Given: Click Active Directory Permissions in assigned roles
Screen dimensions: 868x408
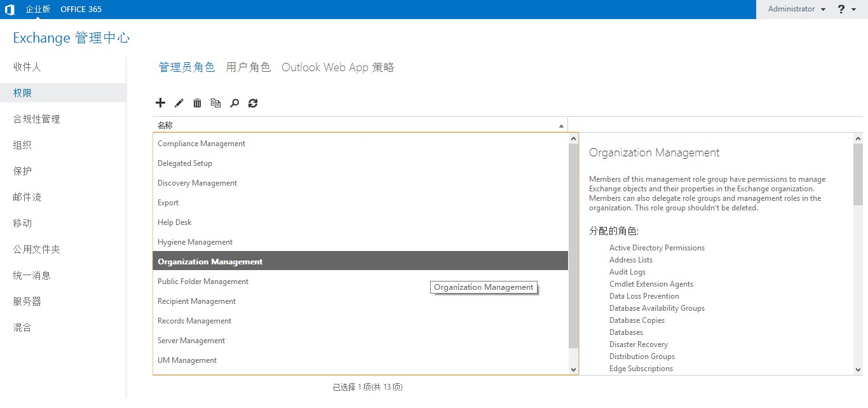Looking at the screenshot, I should point(657,248).
